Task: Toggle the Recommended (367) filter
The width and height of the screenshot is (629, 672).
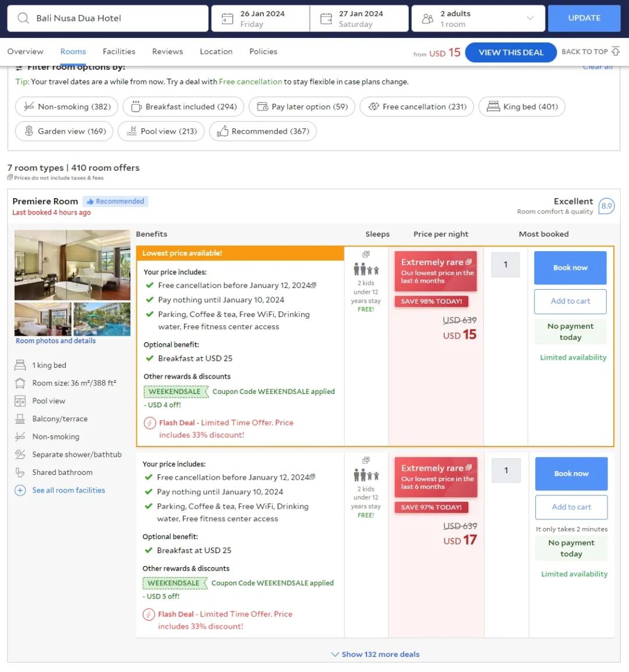Action: 263,131
